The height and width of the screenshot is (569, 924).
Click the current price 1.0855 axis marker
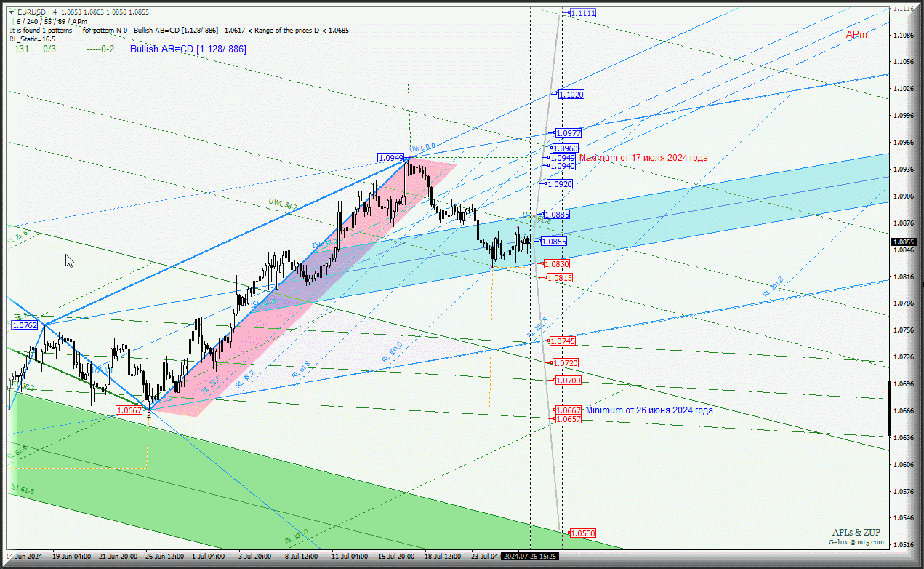click(x=904, y=242)
